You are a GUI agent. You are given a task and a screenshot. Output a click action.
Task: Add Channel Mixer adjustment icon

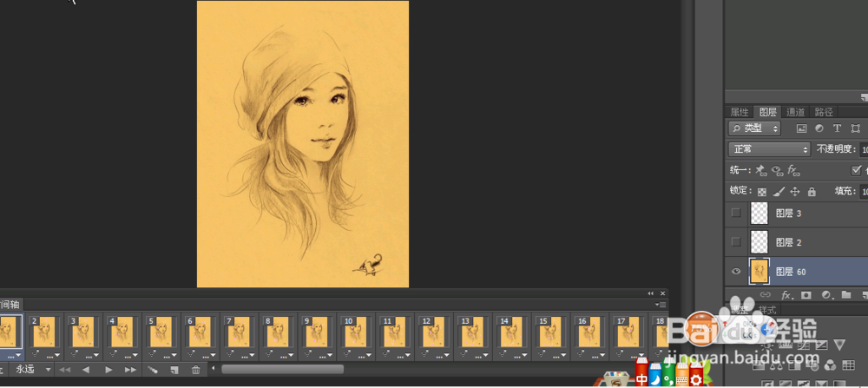pyautogui.click(x=830, y=365)
